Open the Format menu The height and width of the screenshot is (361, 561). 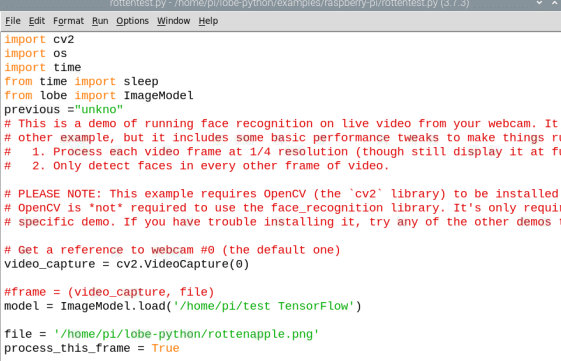click(68, 21)
